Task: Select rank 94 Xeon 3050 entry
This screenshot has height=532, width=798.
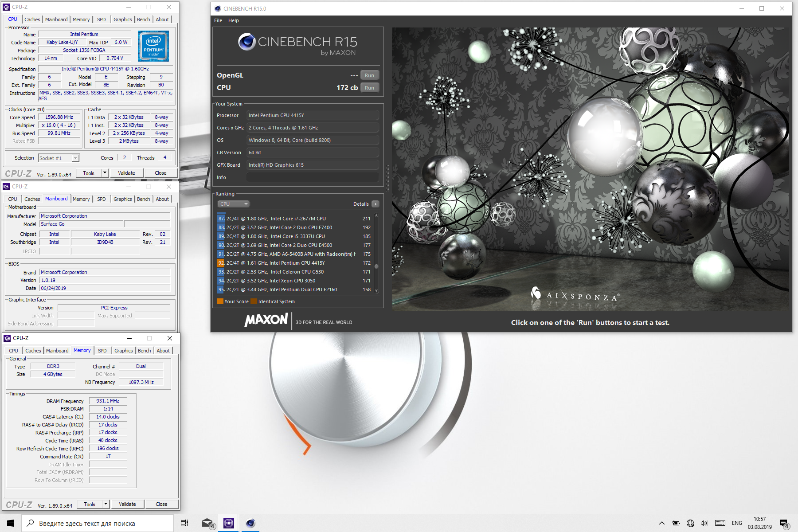Action: point(294,281)
